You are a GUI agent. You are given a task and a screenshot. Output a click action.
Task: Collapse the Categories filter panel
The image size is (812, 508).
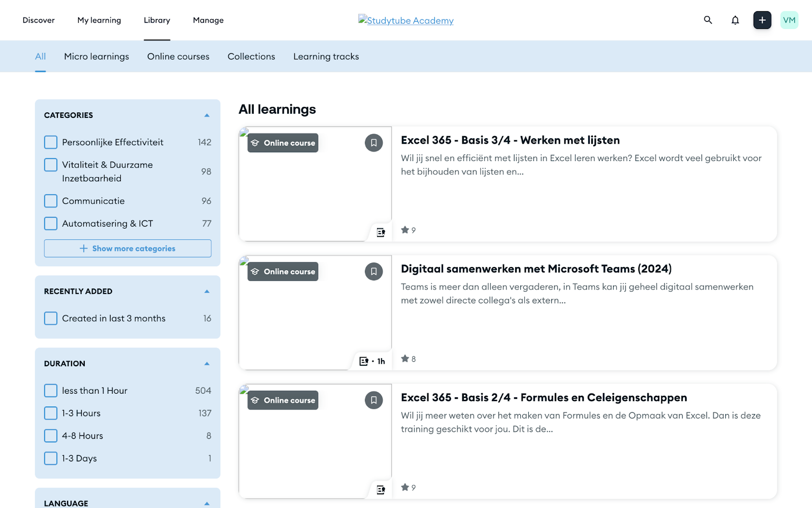click(x=207, y=115)
